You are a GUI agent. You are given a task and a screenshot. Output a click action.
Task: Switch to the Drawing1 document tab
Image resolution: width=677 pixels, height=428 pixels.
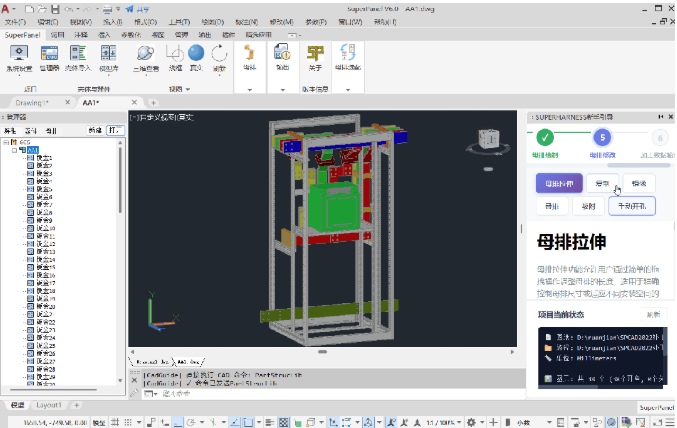pyautogui.click(x=32, y=103)
